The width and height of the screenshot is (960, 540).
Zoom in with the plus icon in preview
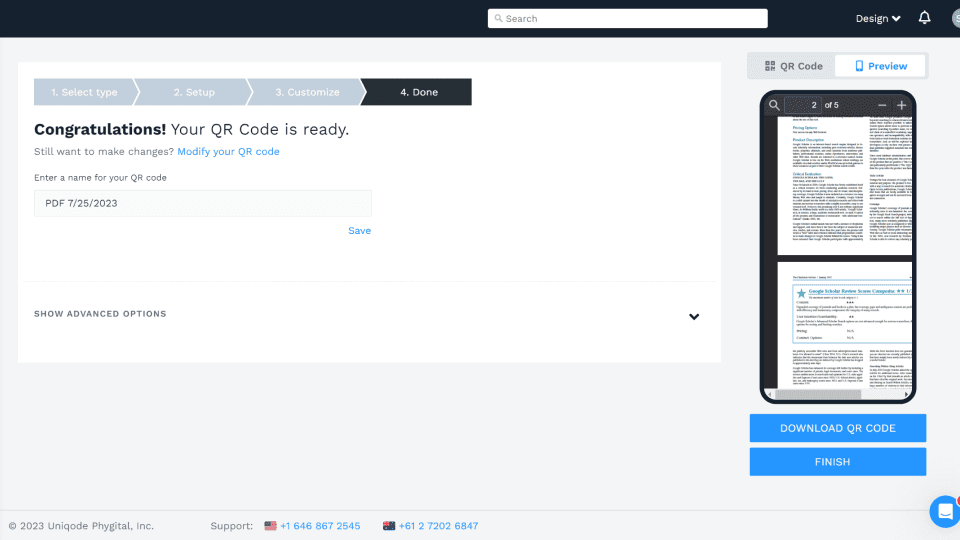(x=901, y=105)
